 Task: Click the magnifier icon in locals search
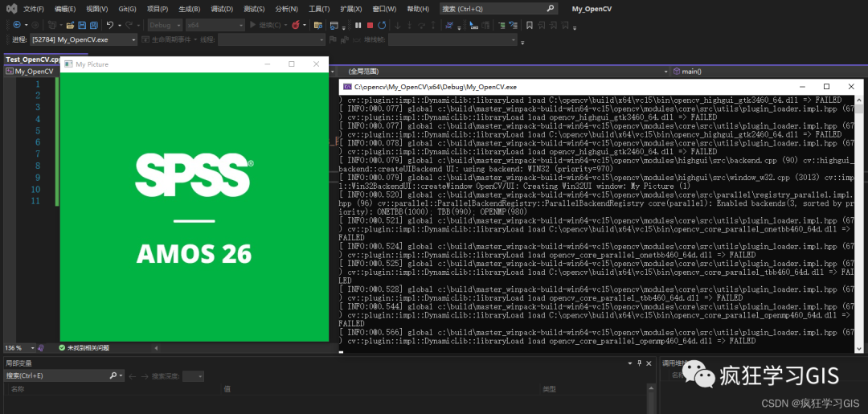(x=113, y=375)
